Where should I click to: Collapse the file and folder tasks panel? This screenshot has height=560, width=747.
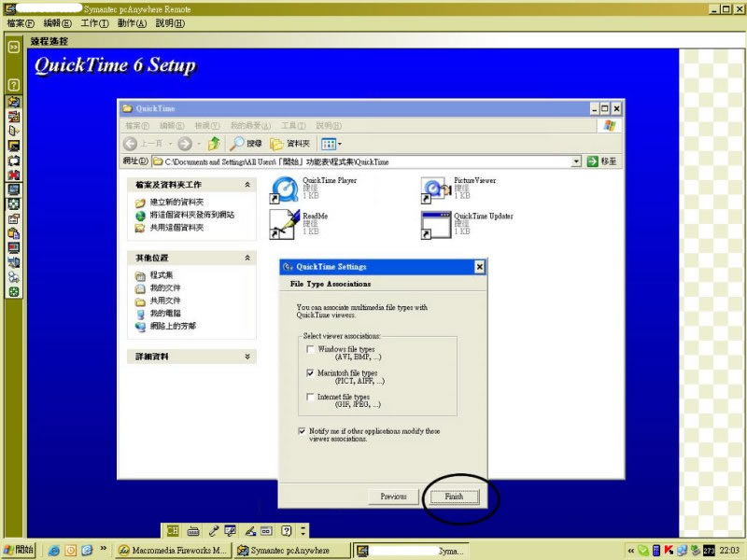247,185
